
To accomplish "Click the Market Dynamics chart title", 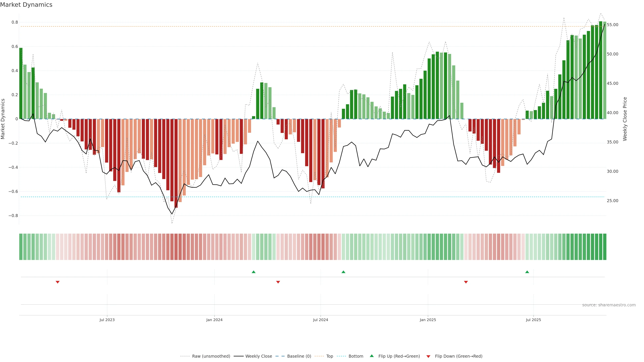I will (26, 5).
